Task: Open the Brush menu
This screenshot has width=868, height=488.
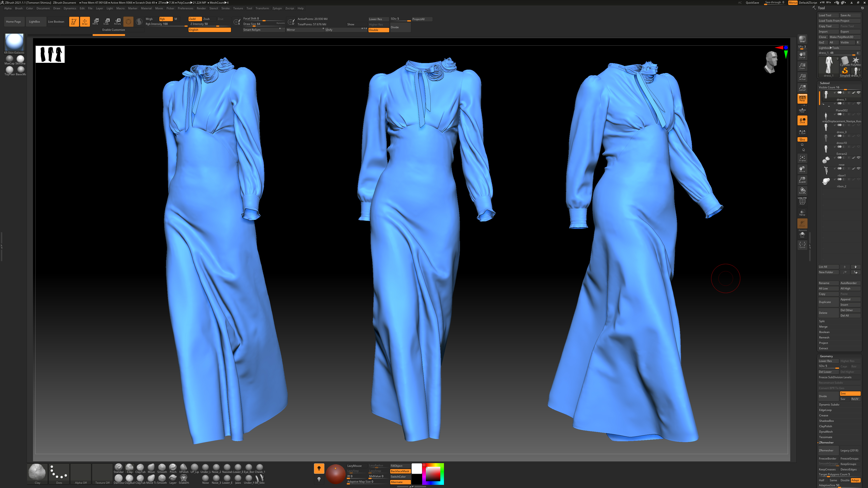Action: point(19,8)
